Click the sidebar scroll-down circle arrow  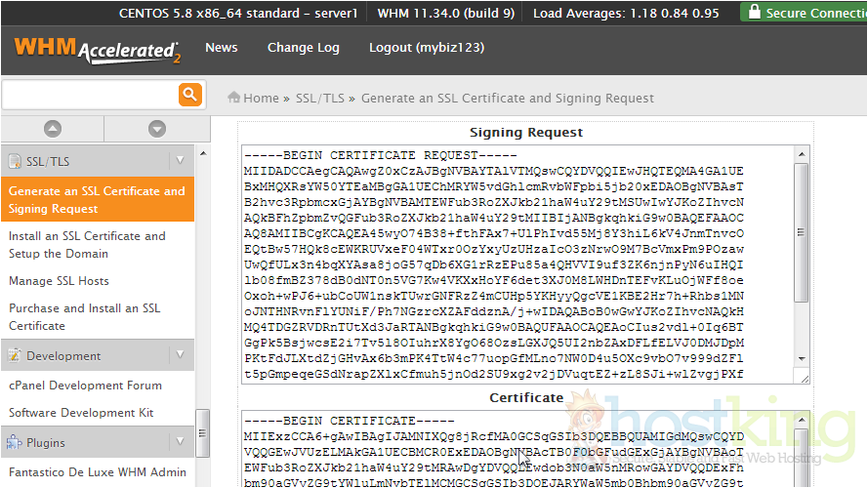click(x=156, y=129)
